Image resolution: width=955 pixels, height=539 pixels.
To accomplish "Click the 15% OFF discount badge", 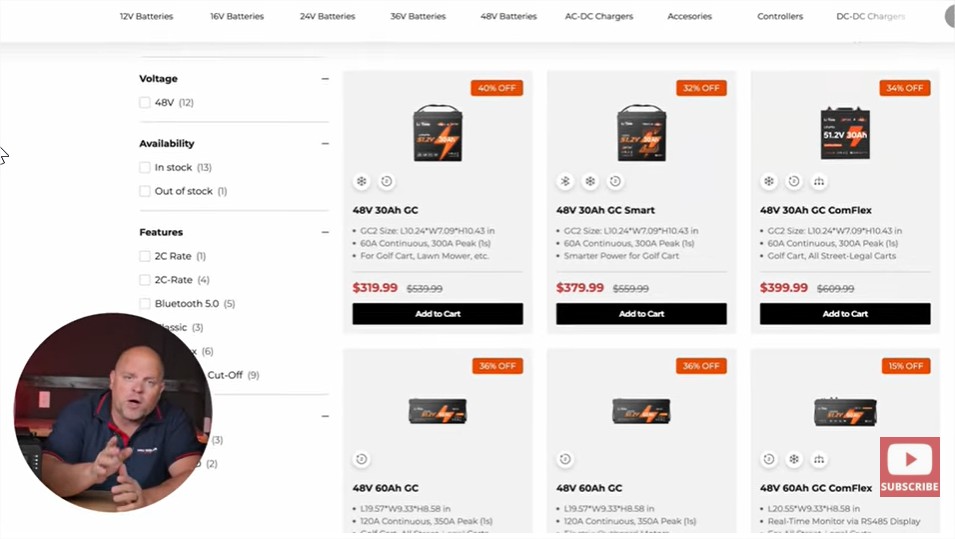I will (905, 366).
